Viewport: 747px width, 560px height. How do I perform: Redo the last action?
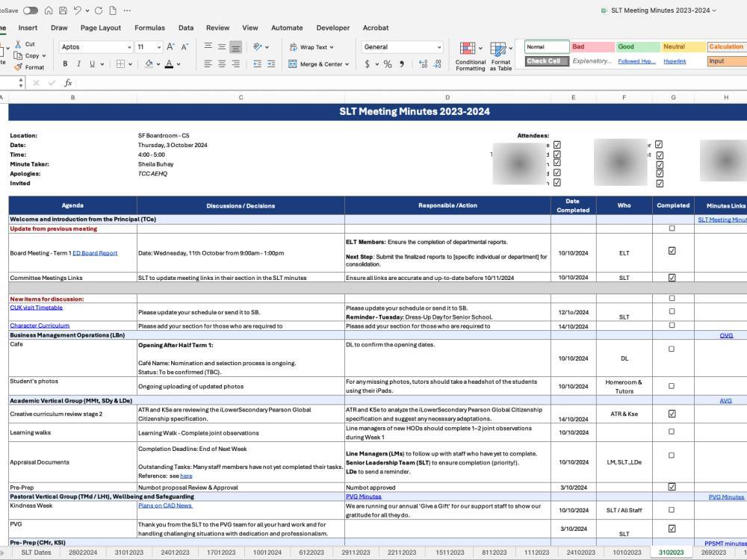tap(99, 10)
